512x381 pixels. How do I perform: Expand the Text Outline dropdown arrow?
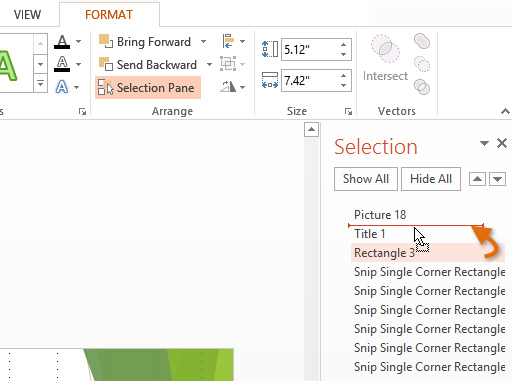click(x=78, y=64)
